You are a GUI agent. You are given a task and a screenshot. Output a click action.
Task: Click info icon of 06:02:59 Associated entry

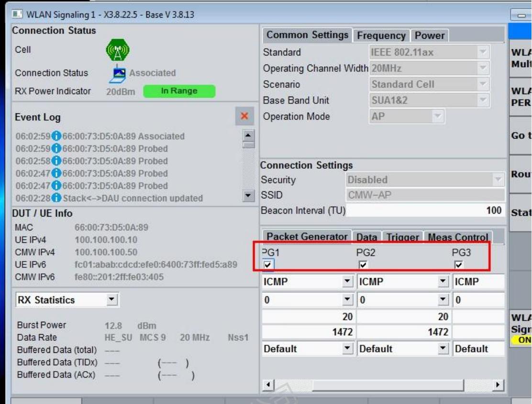coord(56,136)
